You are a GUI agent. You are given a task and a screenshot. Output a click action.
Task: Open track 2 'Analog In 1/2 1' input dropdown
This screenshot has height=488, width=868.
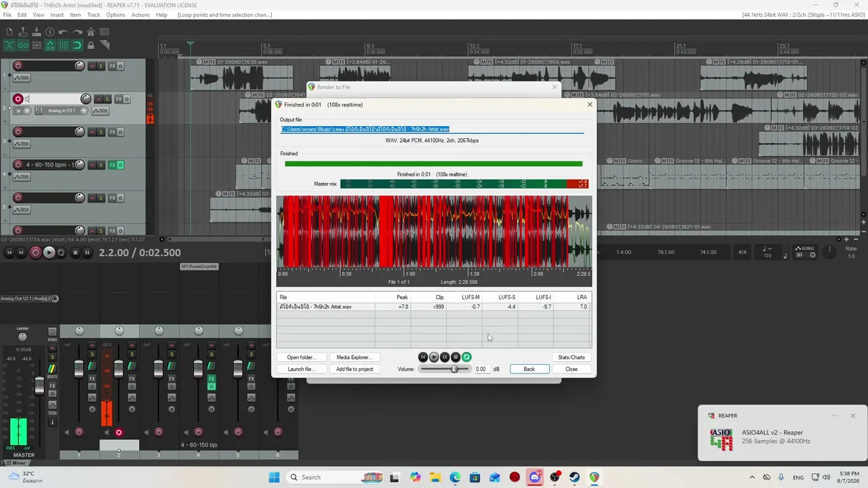64,110
